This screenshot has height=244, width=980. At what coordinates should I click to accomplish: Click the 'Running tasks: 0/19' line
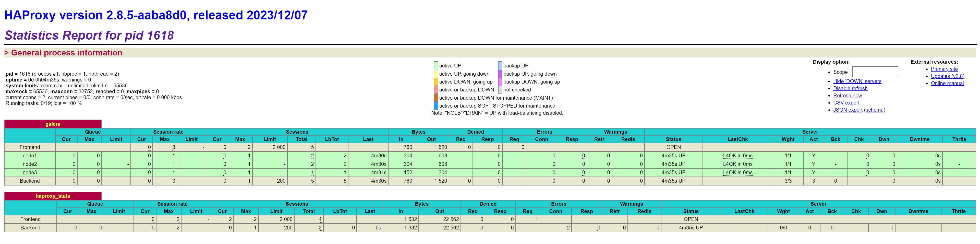[x=44, y=103]
